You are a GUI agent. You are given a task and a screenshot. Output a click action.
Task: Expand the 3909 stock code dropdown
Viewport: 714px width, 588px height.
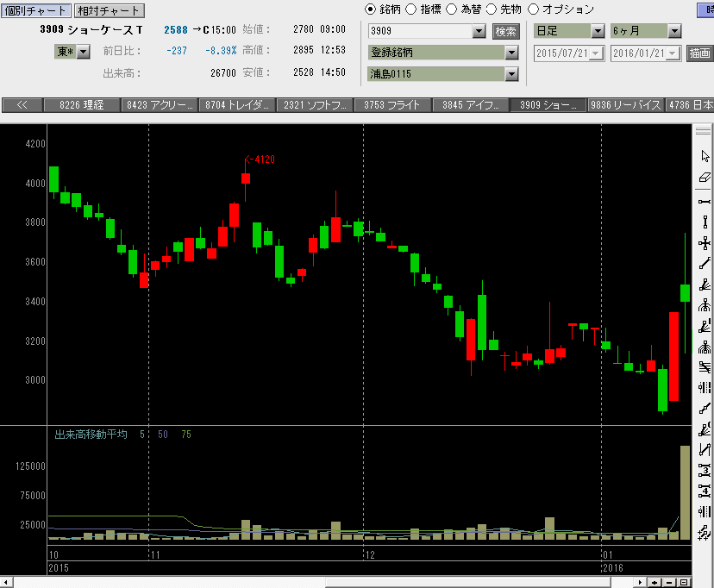[479, 31]
